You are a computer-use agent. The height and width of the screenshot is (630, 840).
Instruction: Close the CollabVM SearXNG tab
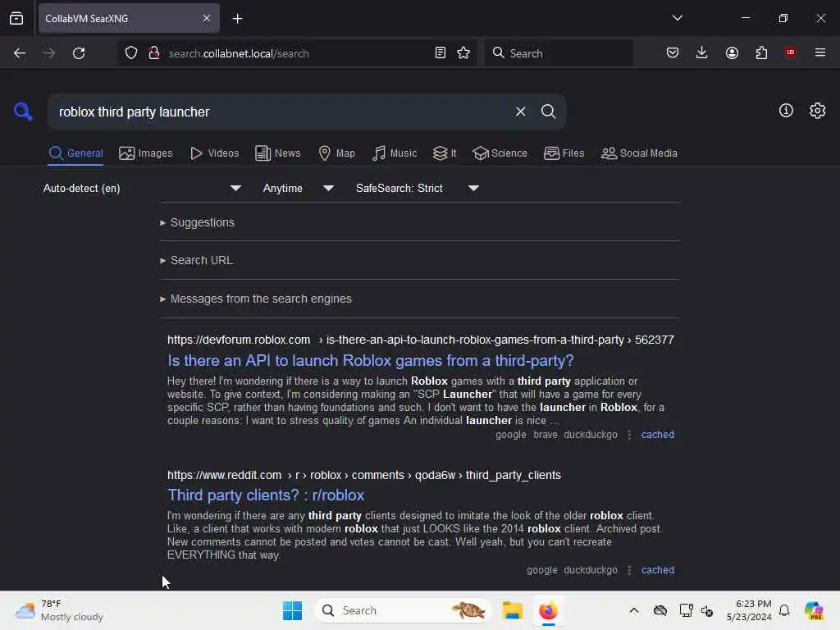[207, 18]
